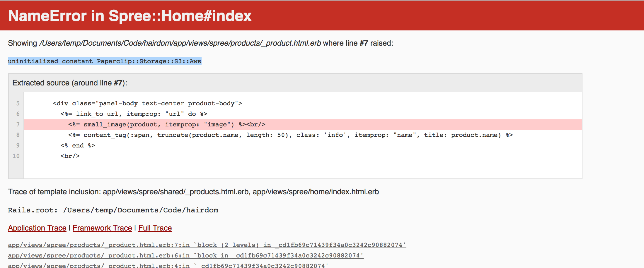This screenshot has height=268, width=644.
Task: Click the Trace of template inclusion text
Action: 193,192
